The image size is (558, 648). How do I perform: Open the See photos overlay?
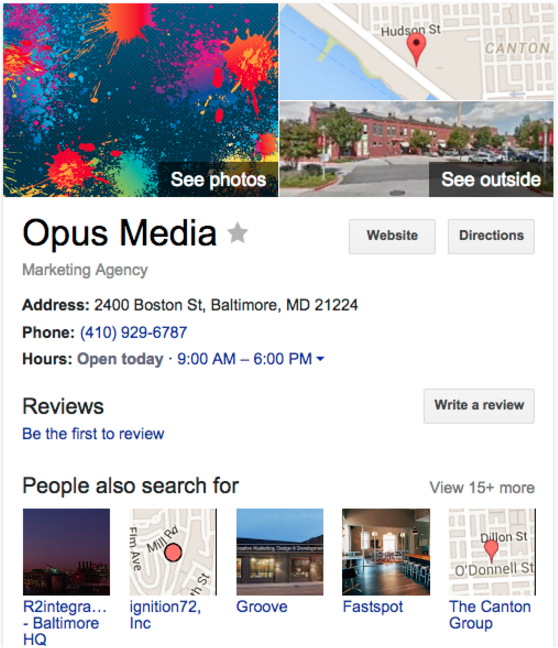tap(218, 179)
